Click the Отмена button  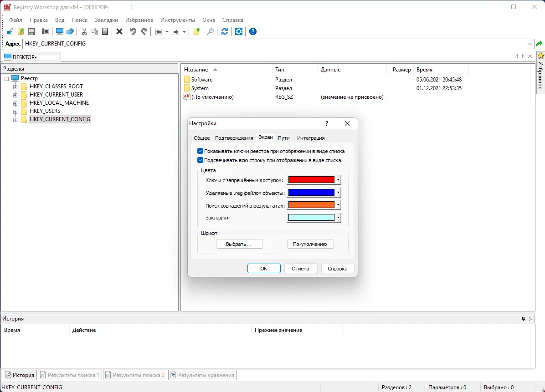point(300,269)
